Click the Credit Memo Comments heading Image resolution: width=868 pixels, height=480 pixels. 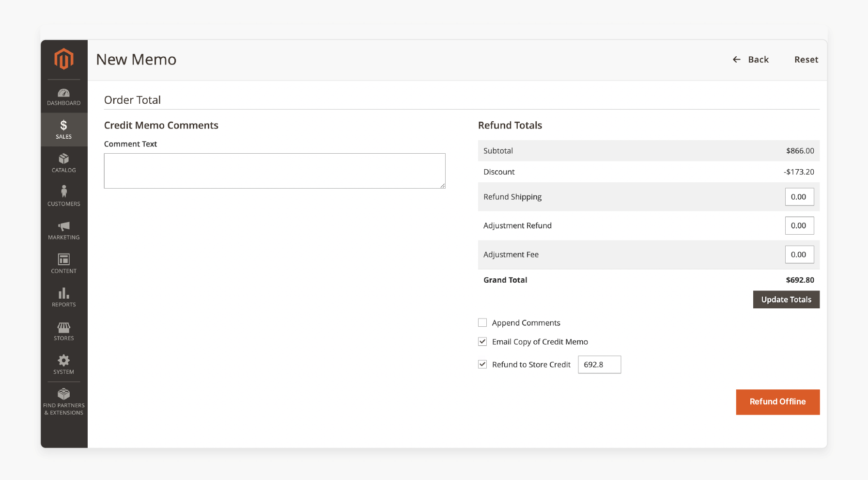(161, 125)
